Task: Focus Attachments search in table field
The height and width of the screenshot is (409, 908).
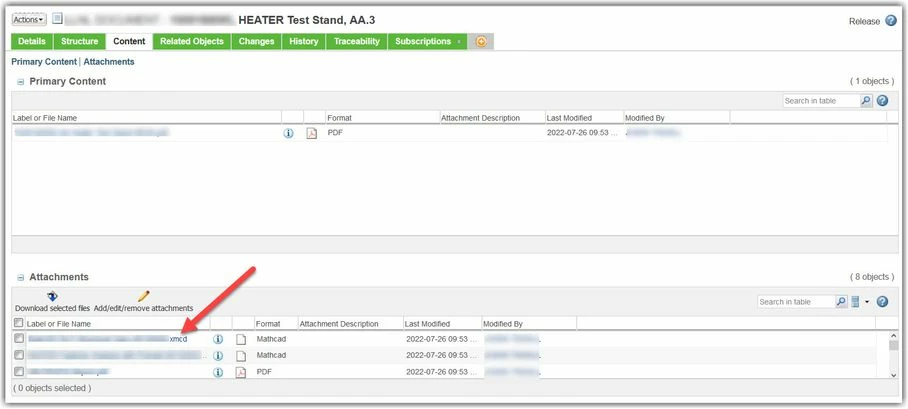Action: point(796,302)
